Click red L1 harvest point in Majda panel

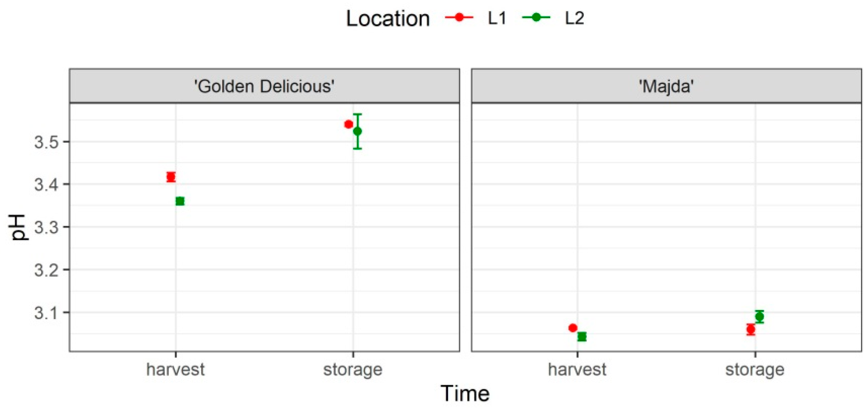(573, 328)
